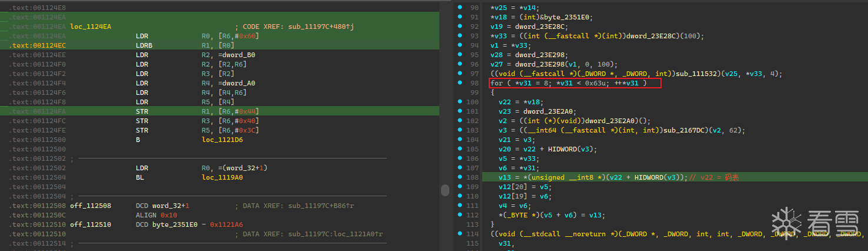868x251 pixels.
Task: Select address .text:0011250C
Action: pyautogui.click(x=38, y=215)
